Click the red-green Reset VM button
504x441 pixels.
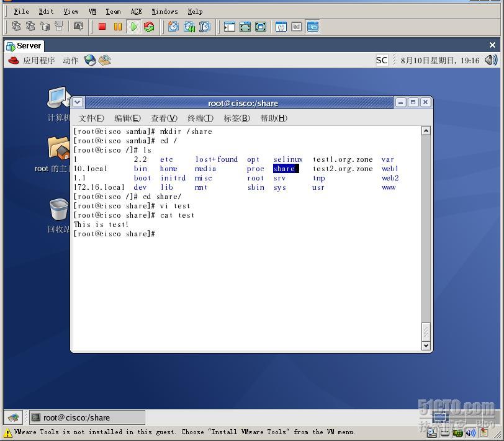point(149,27)
